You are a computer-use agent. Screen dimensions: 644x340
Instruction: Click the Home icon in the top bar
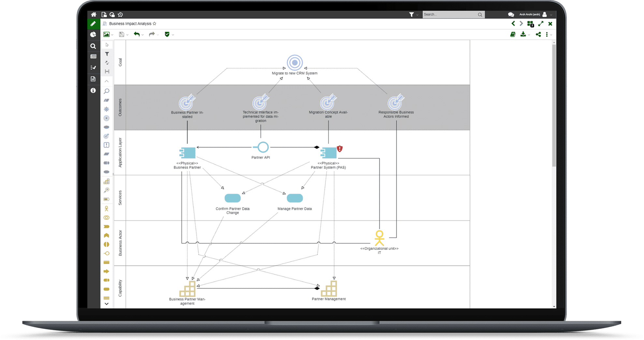tap(94, 14)
